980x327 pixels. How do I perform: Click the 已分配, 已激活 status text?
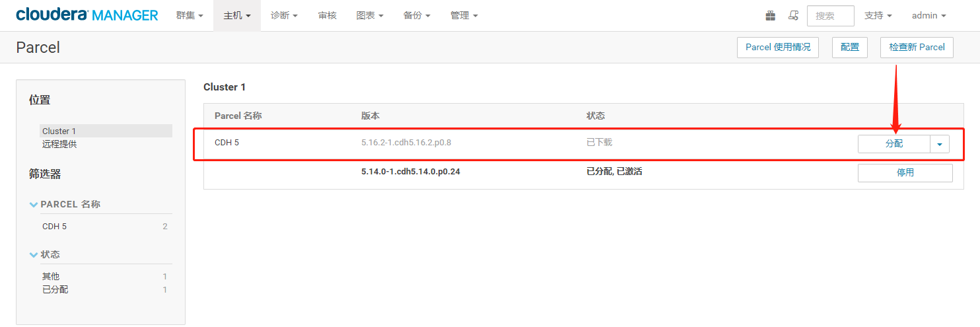tap(614, 172)
